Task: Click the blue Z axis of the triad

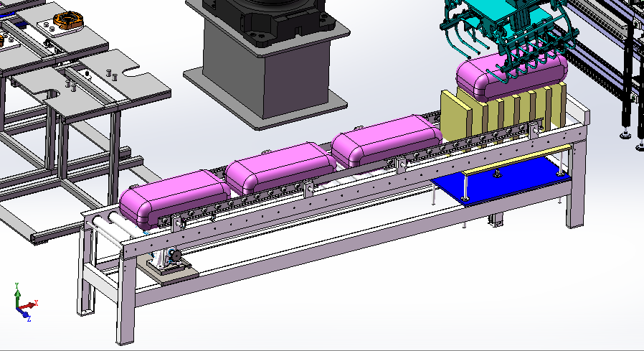Action: click(24, 314)
